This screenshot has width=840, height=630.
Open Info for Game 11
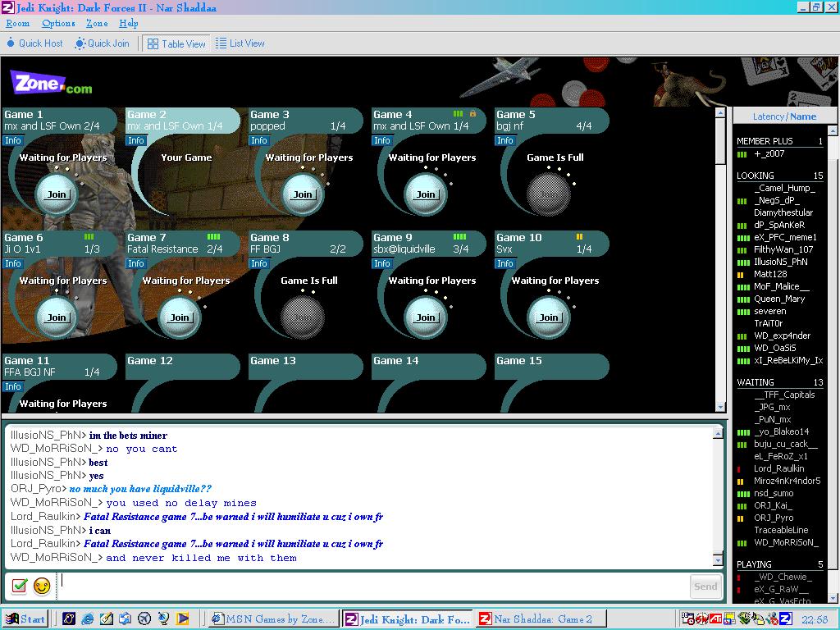pyautogui.click(x=13, y=386)
